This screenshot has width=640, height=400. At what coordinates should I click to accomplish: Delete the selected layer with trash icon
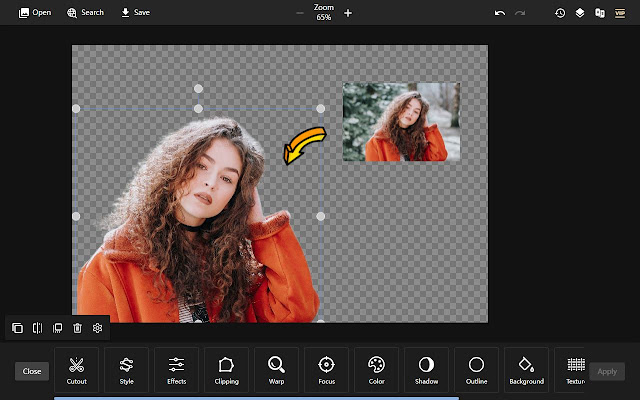pos(78,328)
